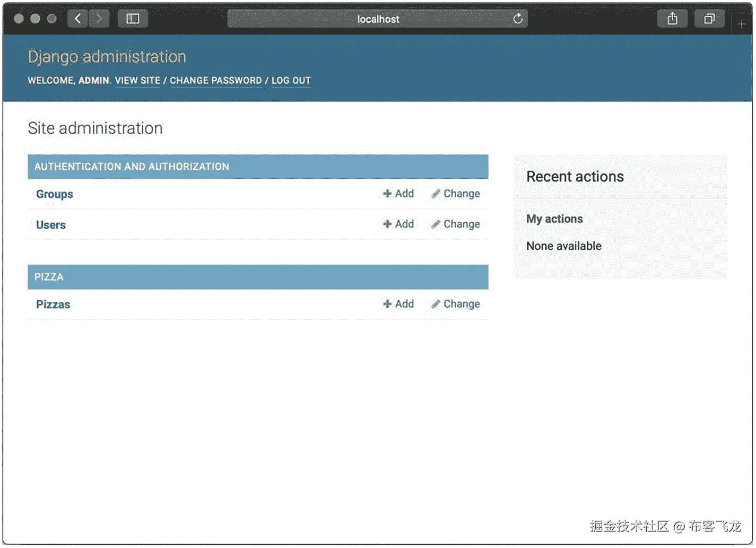Open the Pizzas model link
Image resolution: width=756 pixels, height=548 pixels.
coord(53,305)
